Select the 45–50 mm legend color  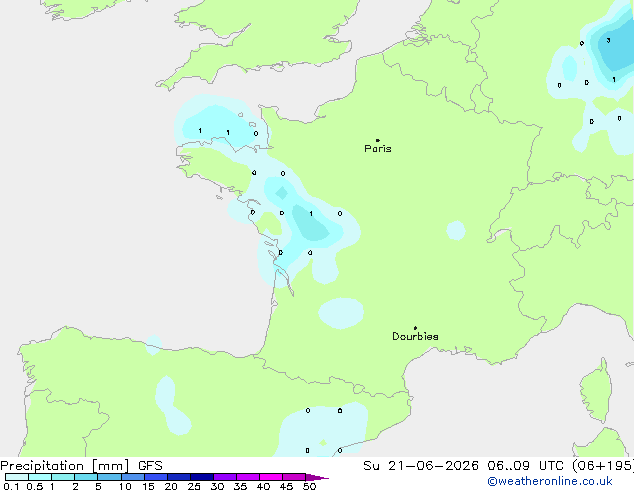point(294,477)
